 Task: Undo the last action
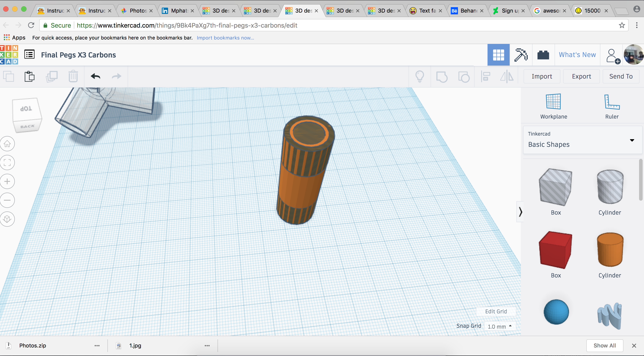point(95,76)
